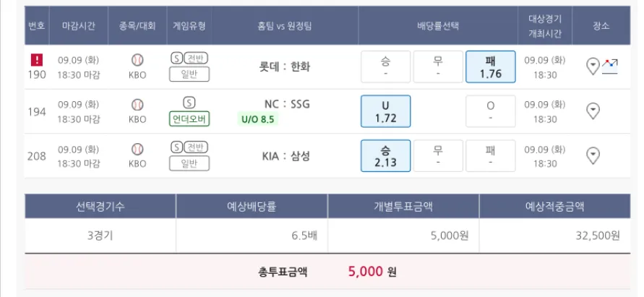Image resolution: width=644 pixels, height=297 pixels.
Task: Deselect the 패 1.76 pick for 롯데 : 한화
Action: click(x=490, y=66)
